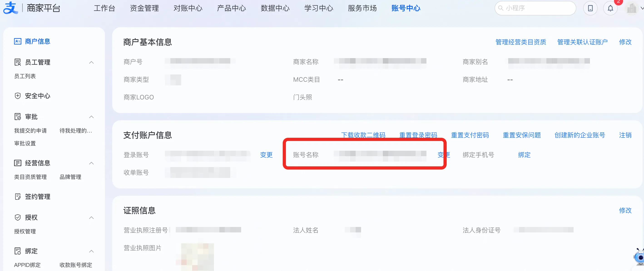Image resolution: width=644 pixels, height=271 pixels.
Task: Click the 签约管理 document icon
Action: [x=17, y=197]
